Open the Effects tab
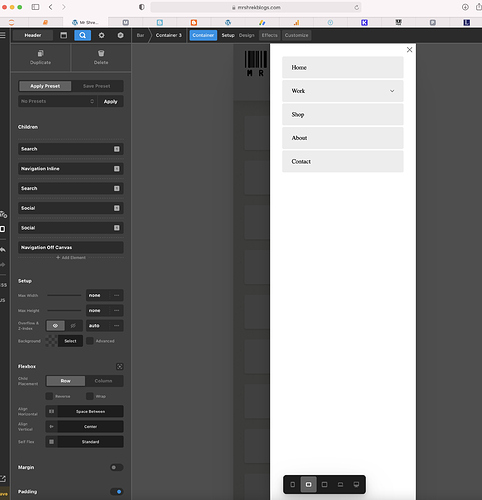 click(x=269, y=35)
